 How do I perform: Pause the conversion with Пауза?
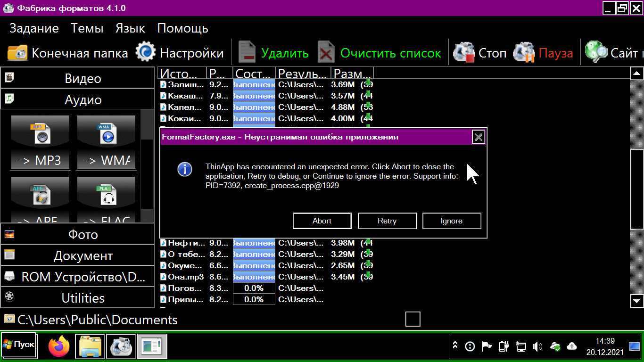[543, 53]
